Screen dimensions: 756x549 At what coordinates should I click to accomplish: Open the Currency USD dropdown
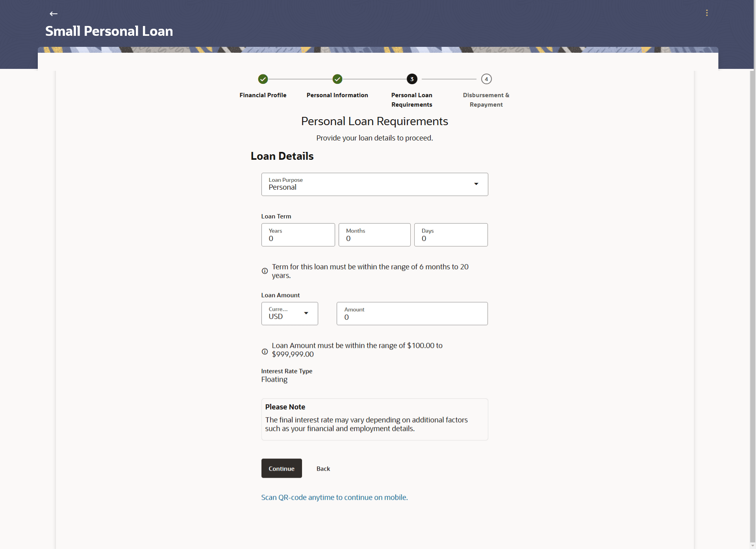click(289, 313)
